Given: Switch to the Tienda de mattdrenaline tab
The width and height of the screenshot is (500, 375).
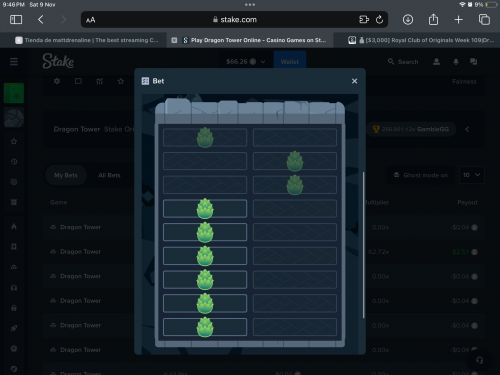Looking at the screenshot, I should (87, 40).
